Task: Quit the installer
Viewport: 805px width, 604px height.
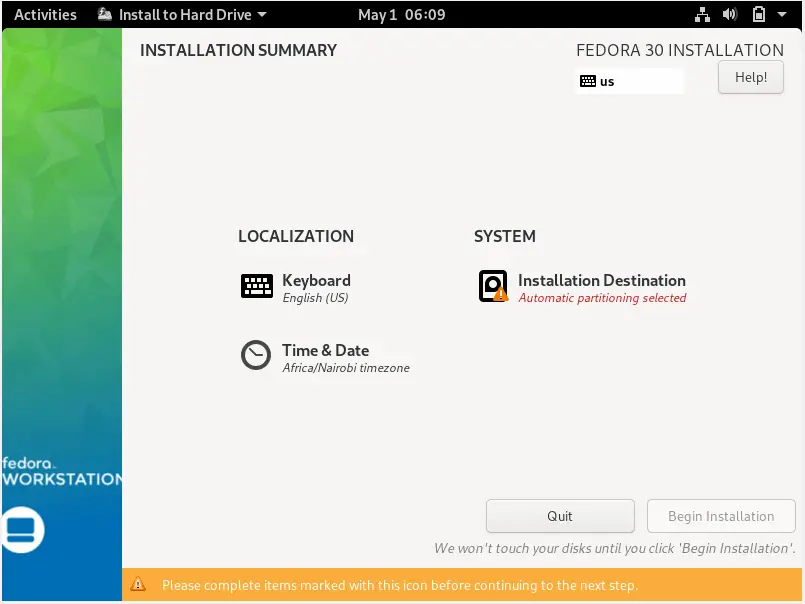Action: (x=560, y=516)
